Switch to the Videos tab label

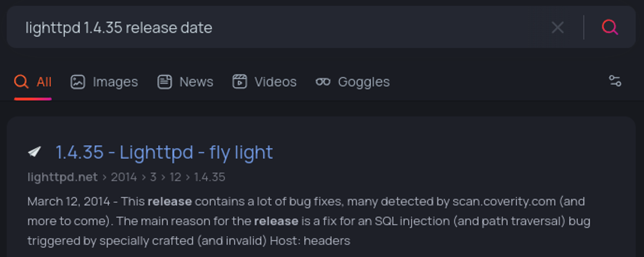[x=275, y=82]
